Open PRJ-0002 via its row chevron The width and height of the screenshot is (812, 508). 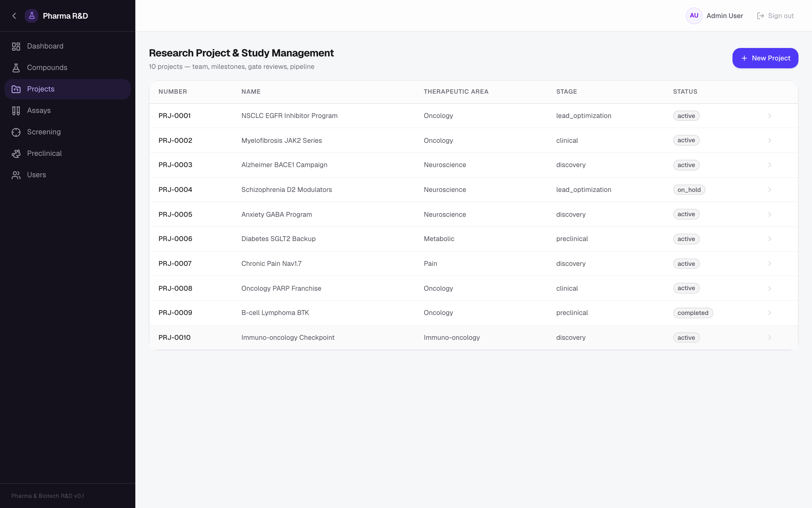click(769, 141)
